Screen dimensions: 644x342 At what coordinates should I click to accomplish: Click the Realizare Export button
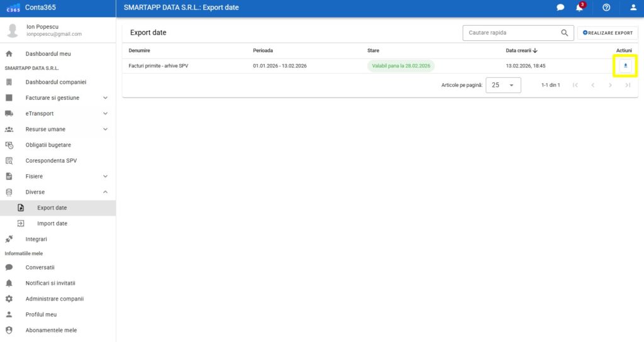(608, 33)
